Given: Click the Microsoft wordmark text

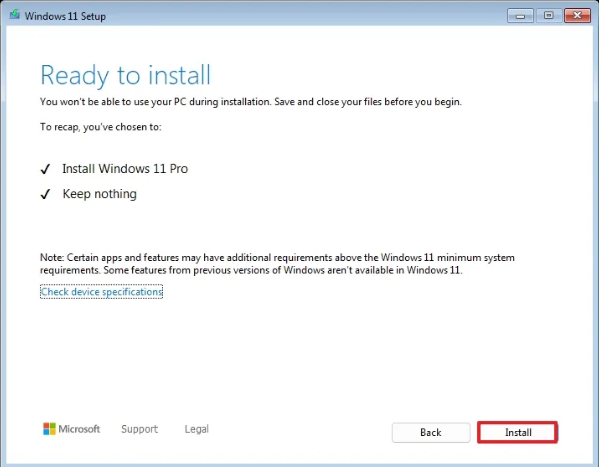Looking at the screenshot, I should click(79, 429).
